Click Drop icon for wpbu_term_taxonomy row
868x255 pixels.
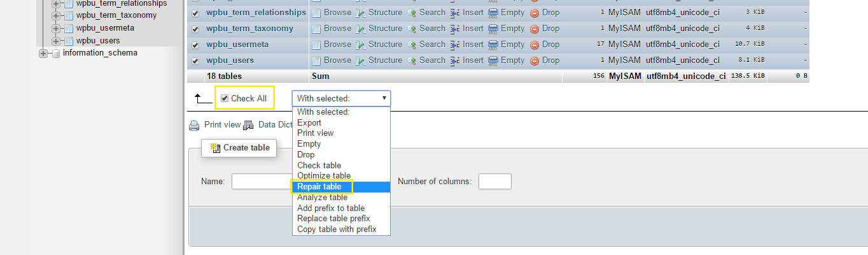coord(535,29)
